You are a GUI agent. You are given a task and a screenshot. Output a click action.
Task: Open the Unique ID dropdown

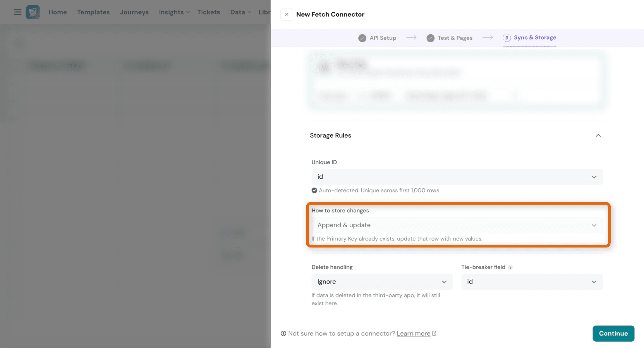pos(457,177)
